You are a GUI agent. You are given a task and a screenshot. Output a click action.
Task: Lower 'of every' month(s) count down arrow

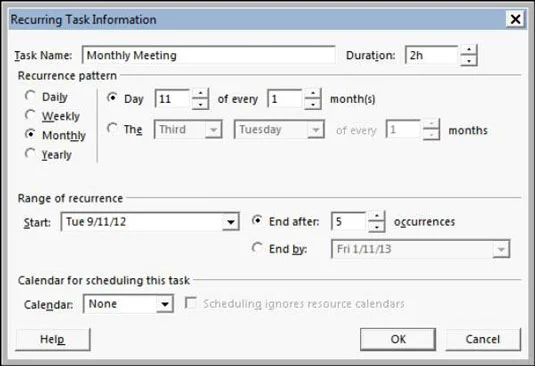click(313, 104)
